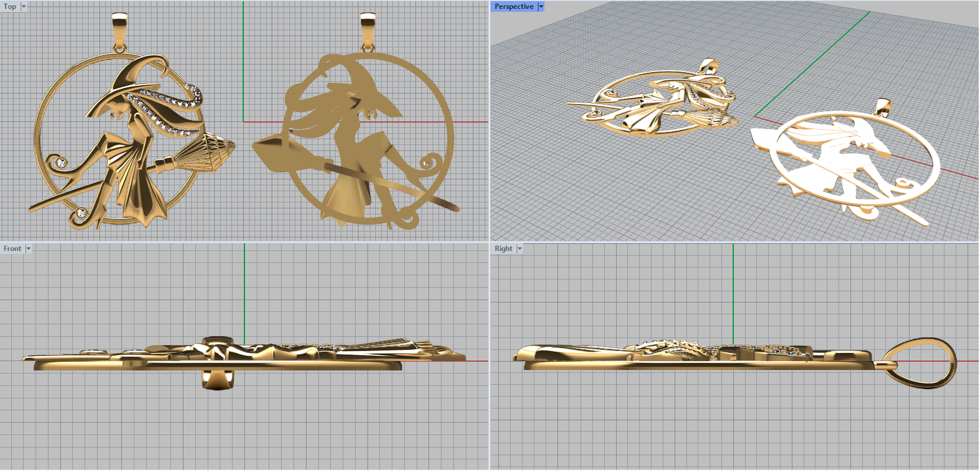Click the Top viewport title label

click(10, 7)
